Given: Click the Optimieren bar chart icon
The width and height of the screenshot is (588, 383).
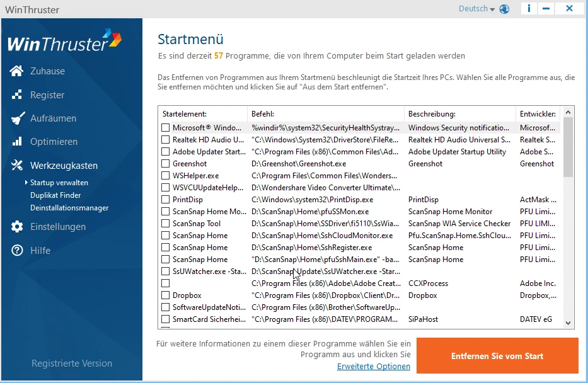Looking at the screenshot, I should [17, 142].
